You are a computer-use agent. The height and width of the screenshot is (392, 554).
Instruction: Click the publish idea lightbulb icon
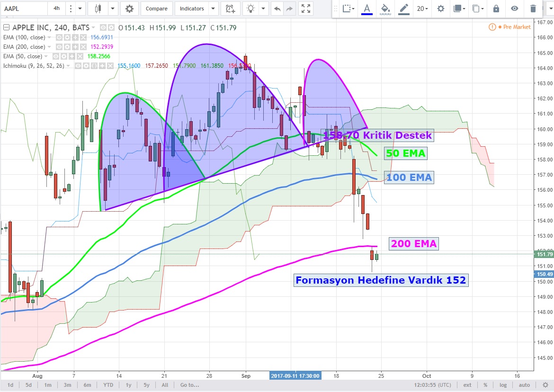250,9
